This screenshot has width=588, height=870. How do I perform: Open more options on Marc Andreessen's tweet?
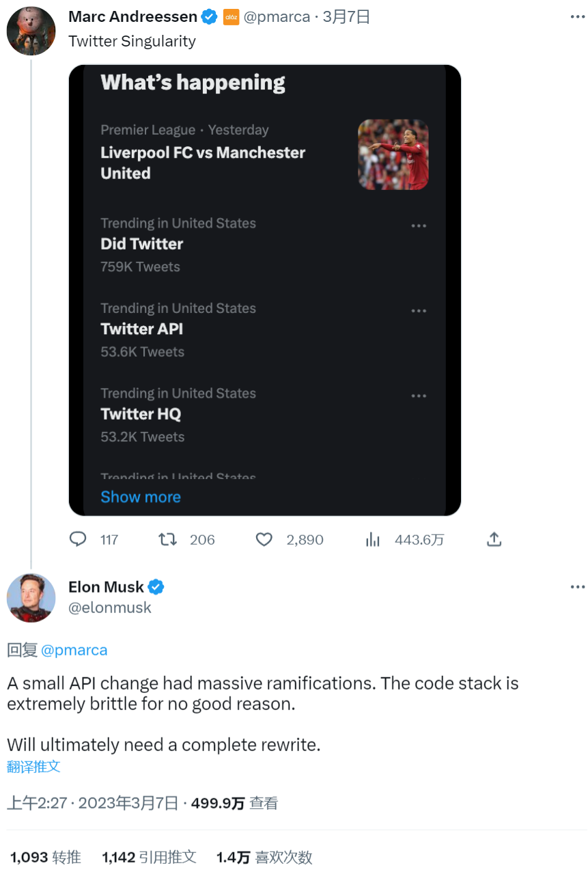click(x=578, y=16)
